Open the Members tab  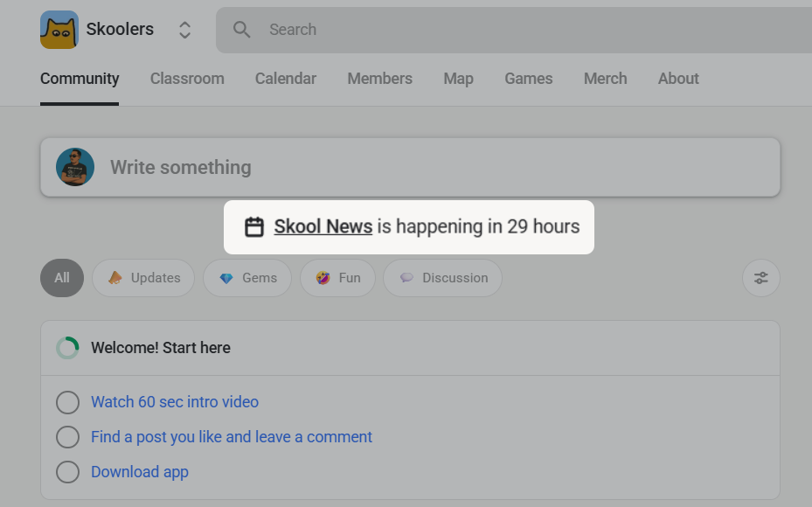[379, 79]
